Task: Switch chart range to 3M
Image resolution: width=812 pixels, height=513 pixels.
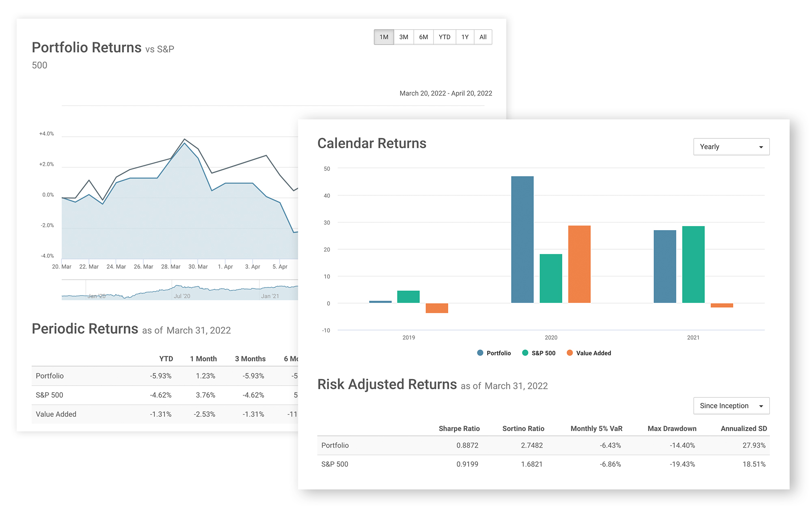Action: (404, 37)
